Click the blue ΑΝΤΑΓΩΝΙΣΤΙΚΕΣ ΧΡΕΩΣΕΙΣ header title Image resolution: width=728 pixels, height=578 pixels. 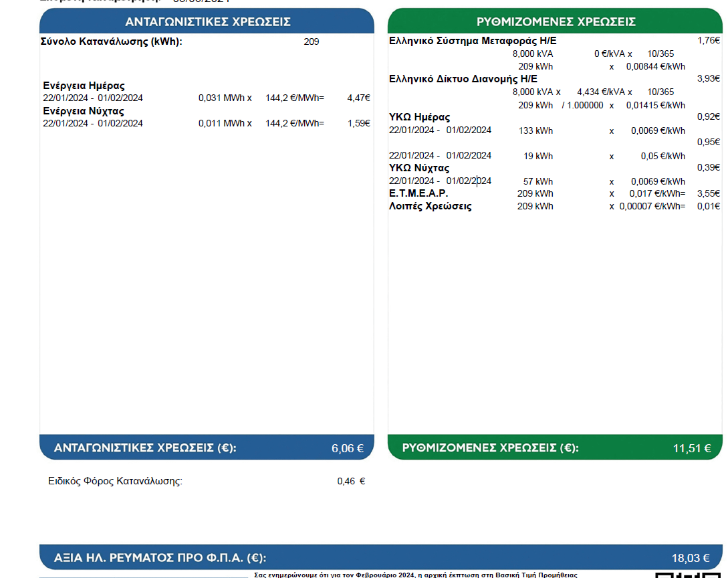(x=207, y=22)
